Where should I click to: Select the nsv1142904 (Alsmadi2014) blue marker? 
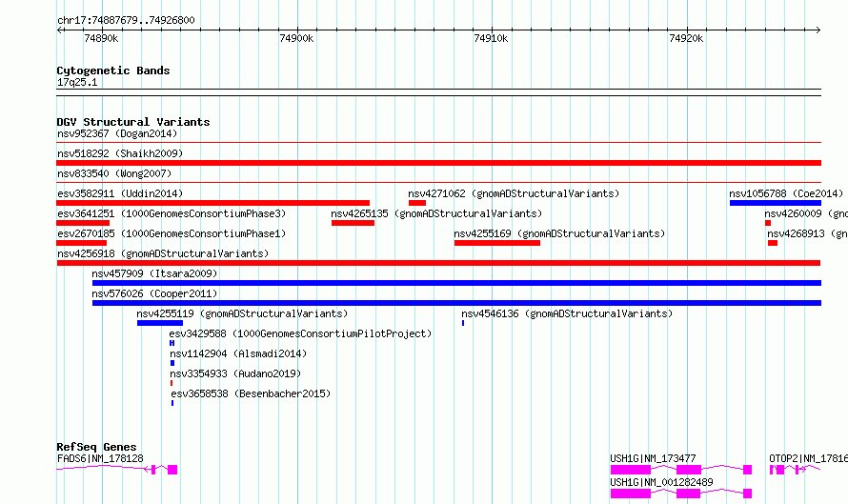pyautogui.click(x=172, y=363)
